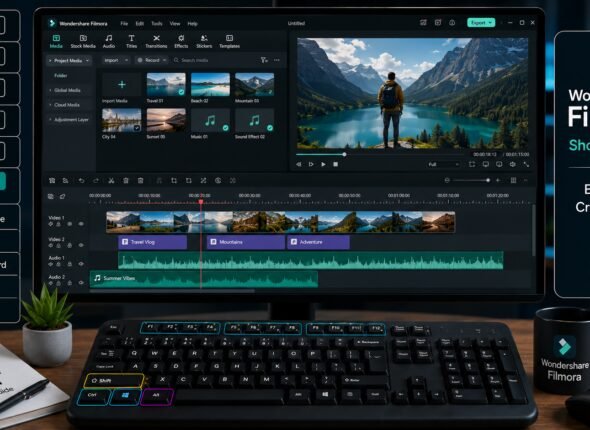Open the Transitions panel

click(x=156, y=41)
